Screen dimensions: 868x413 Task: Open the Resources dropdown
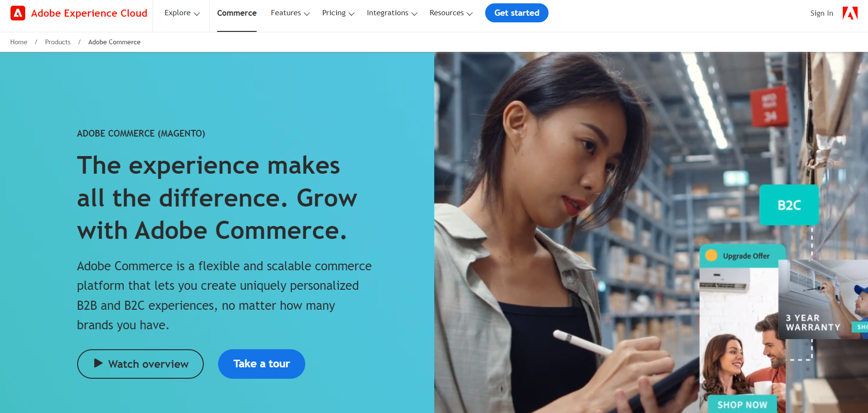pos(451,13)
